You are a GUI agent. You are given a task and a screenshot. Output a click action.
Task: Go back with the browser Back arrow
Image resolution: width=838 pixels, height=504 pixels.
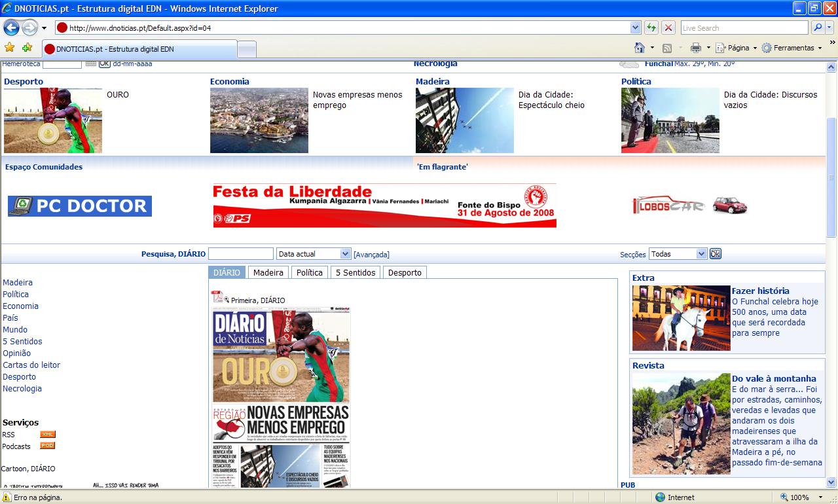(x=11, y=27)
